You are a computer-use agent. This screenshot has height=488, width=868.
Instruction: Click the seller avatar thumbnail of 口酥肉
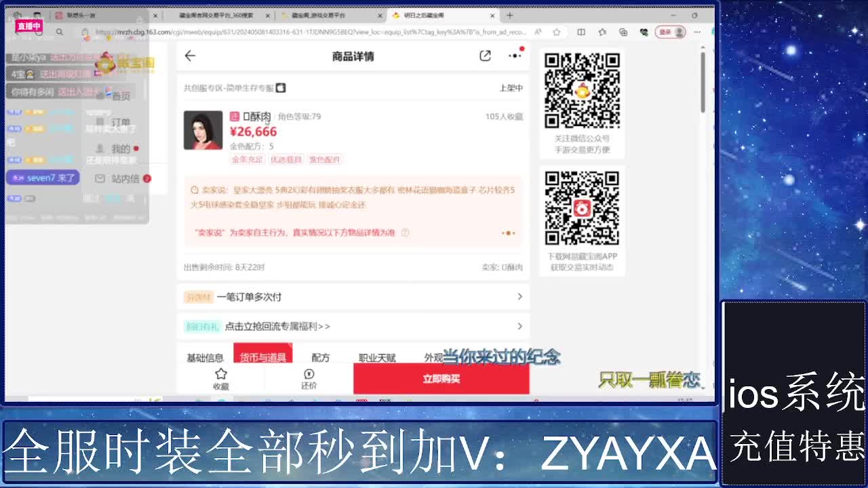pyautogui.click(x=203, y=129)
